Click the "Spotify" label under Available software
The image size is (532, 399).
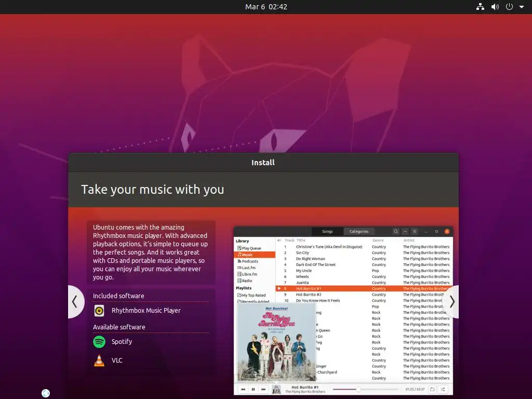122,342
